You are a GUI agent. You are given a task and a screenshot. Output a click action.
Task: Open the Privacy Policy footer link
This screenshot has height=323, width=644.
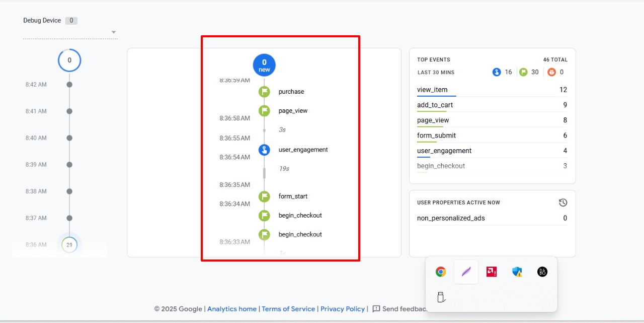343,309
